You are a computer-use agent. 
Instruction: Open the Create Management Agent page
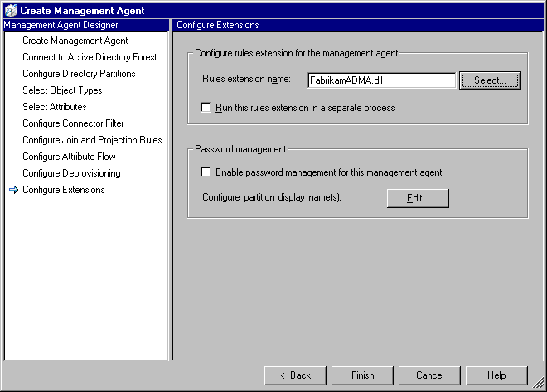(x=75, y=41)
